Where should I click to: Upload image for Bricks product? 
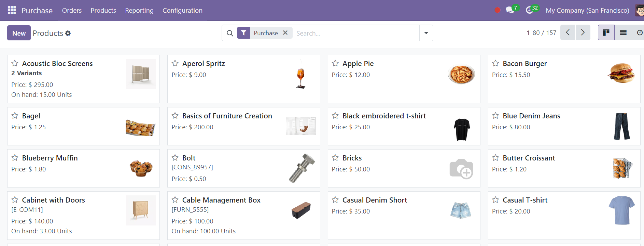point(461,168)
